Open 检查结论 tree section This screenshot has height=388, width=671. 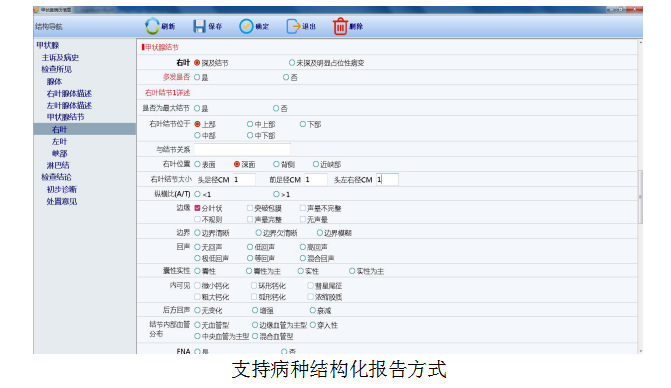point(56,177)
